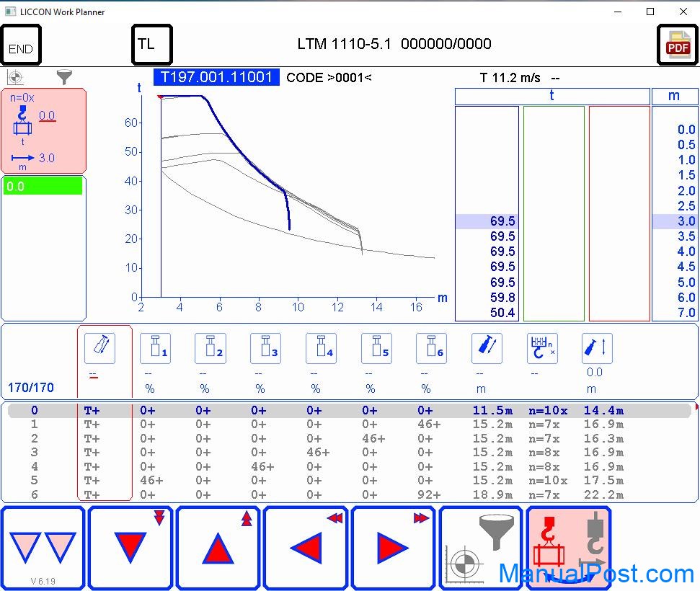
Task: Click the red down arrow button
Action: pyautogui.click(x=130, y=548)
